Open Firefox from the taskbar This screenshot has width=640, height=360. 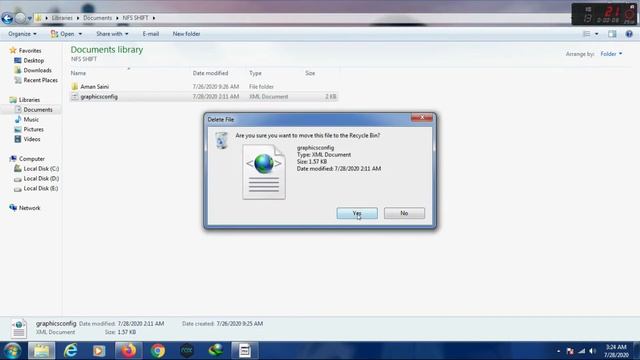(128, 351)
